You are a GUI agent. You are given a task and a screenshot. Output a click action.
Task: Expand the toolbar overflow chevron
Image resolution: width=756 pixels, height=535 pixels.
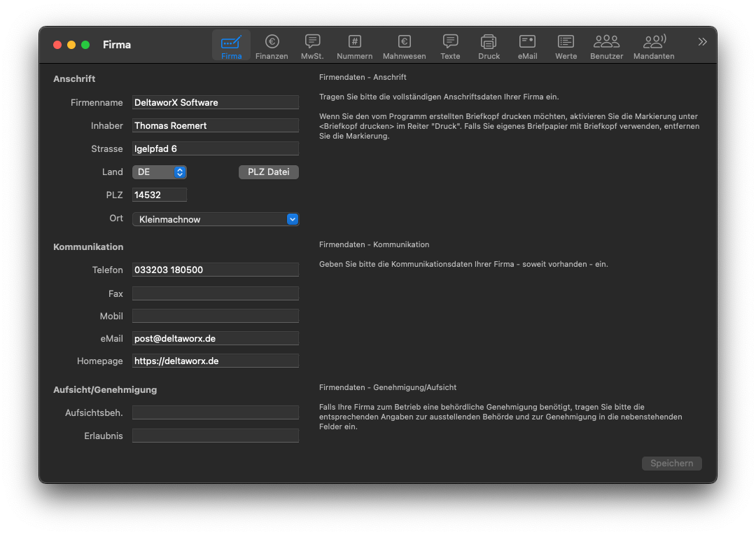(x=702, y=42)
